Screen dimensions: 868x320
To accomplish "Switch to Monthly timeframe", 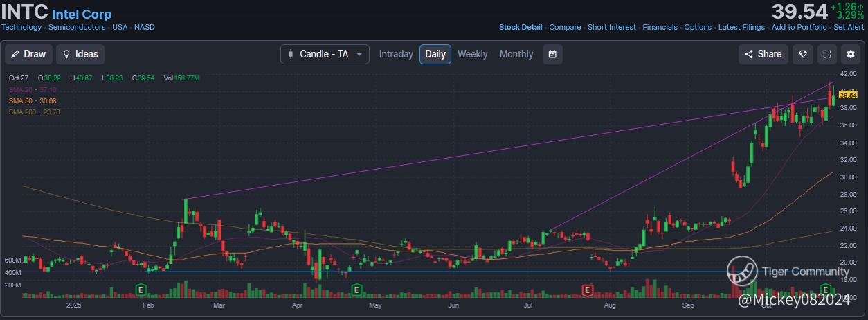I will (516, 54).
